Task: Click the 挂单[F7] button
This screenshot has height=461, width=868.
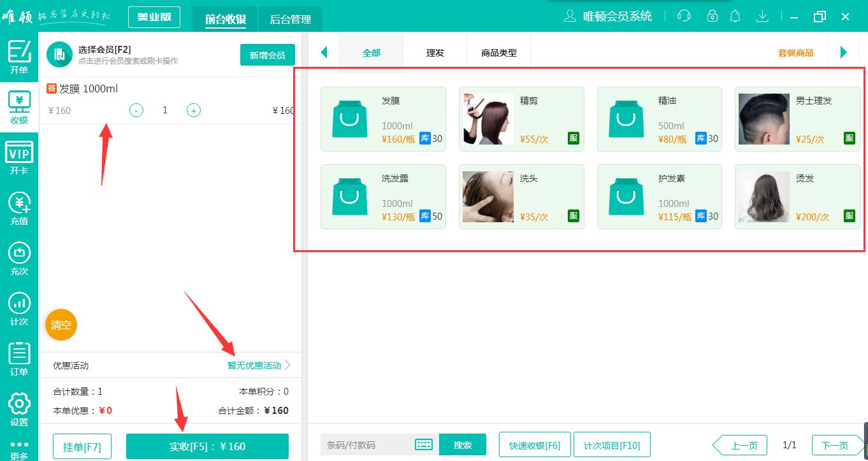Action: tap(82, 446)
